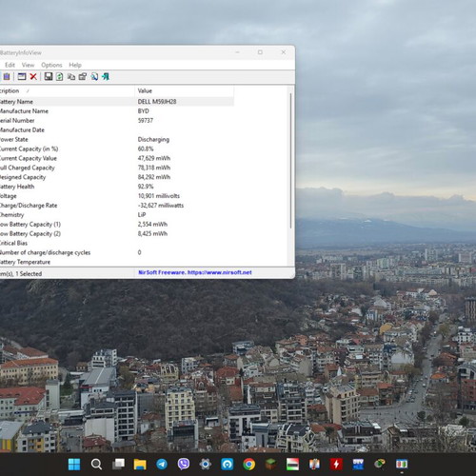Open Settings gear from the taskbar
The image size is (476, 476).
[206, 465]
